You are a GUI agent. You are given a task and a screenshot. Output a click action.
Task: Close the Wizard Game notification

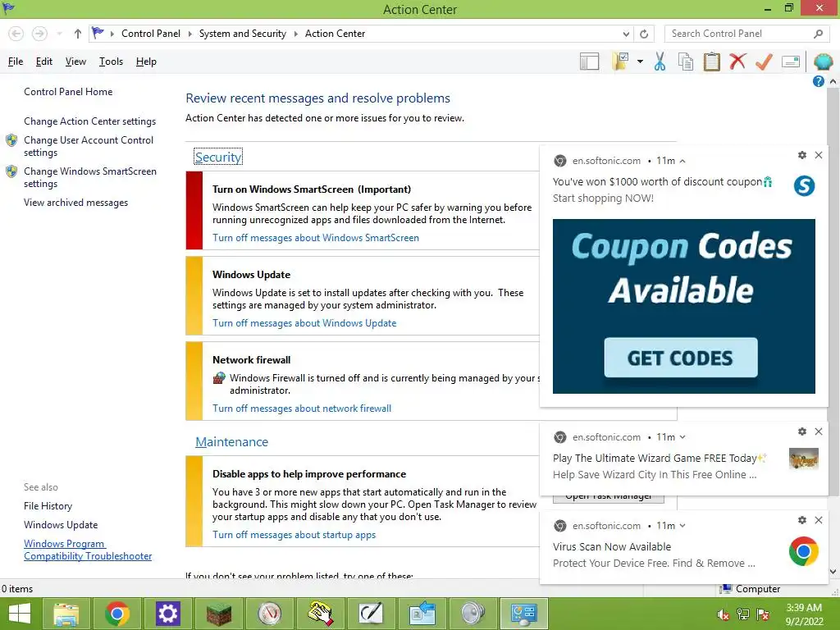[819, 431]
